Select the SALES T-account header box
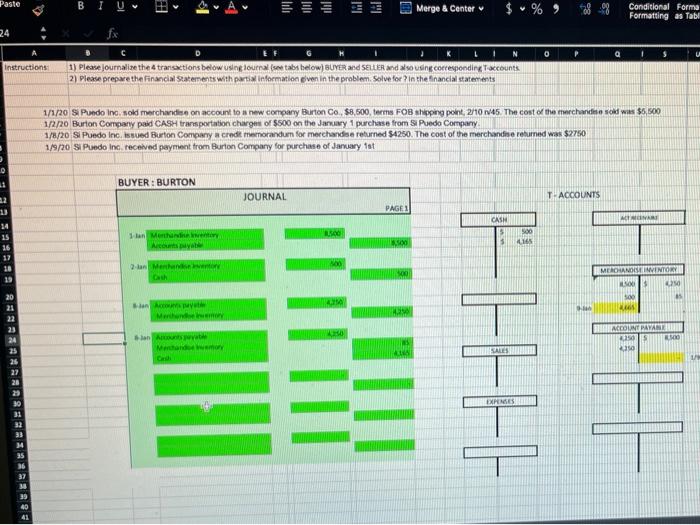The image size is (700, 525). [x=500, y=351]
